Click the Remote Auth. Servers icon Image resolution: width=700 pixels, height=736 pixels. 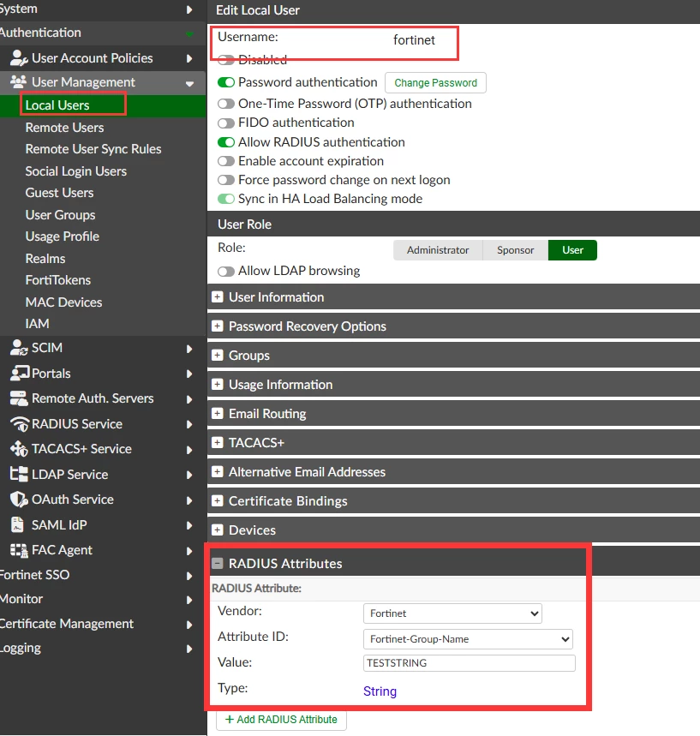tap(19, 398)
